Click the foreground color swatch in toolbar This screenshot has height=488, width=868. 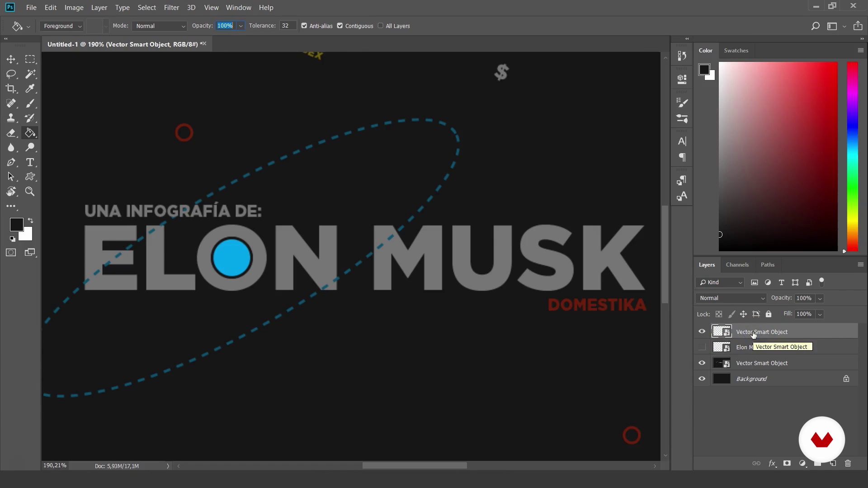click(x=17, y=225)
